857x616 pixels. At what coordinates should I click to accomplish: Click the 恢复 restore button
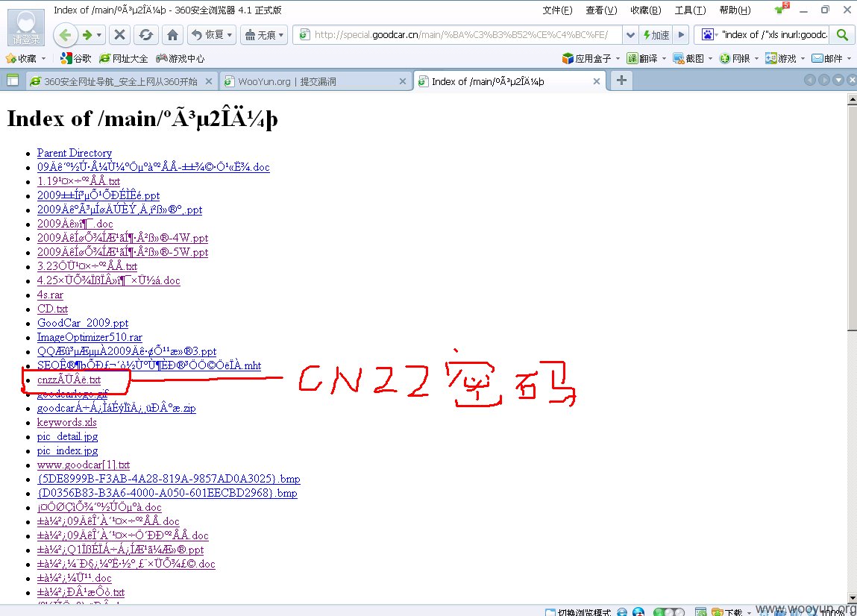(x=212, y=35)
